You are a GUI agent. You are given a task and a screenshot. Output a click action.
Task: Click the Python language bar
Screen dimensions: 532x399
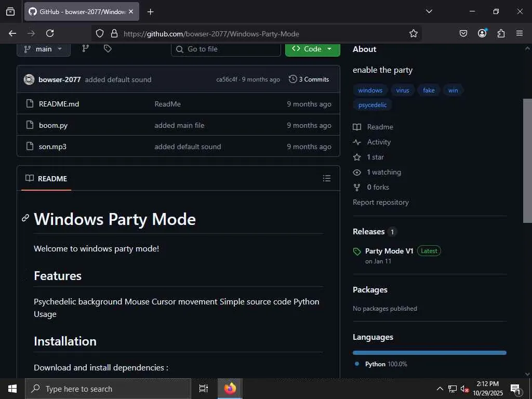click(x=430, y=353)
